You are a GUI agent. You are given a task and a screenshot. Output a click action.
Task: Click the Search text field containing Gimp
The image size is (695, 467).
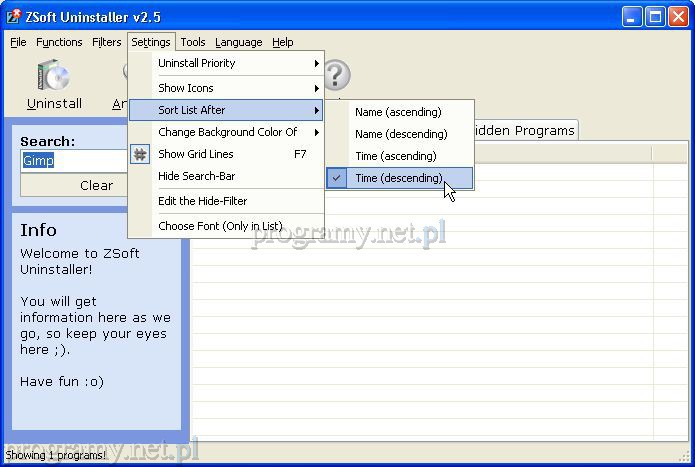click(73, 161)
